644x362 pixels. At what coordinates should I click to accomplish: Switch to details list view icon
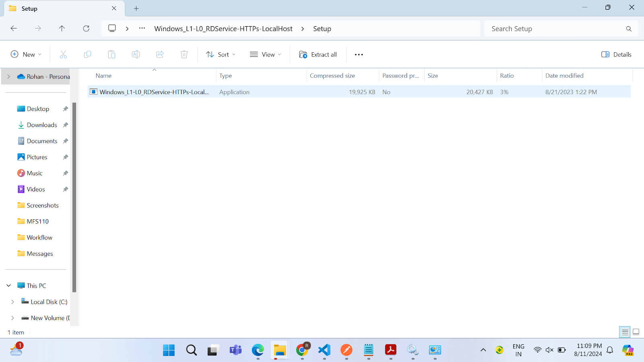[625, 332]
